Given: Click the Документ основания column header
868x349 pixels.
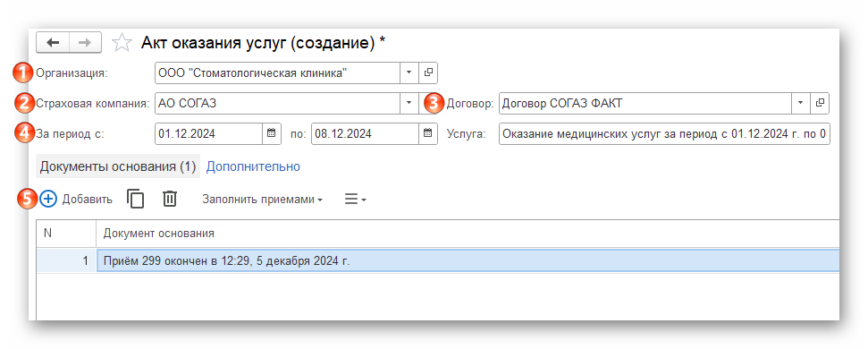Looking at the screenshot, I should tap(468, 234).
